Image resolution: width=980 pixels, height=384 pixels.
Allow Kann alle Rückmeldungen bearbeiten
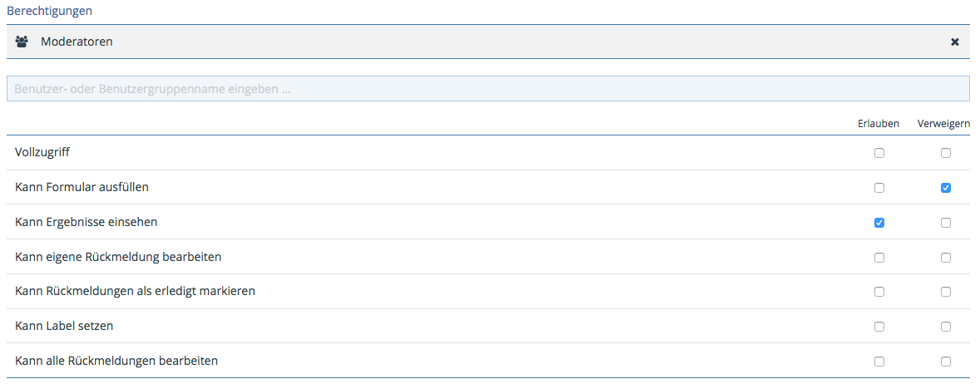click(x=879, y=362)
